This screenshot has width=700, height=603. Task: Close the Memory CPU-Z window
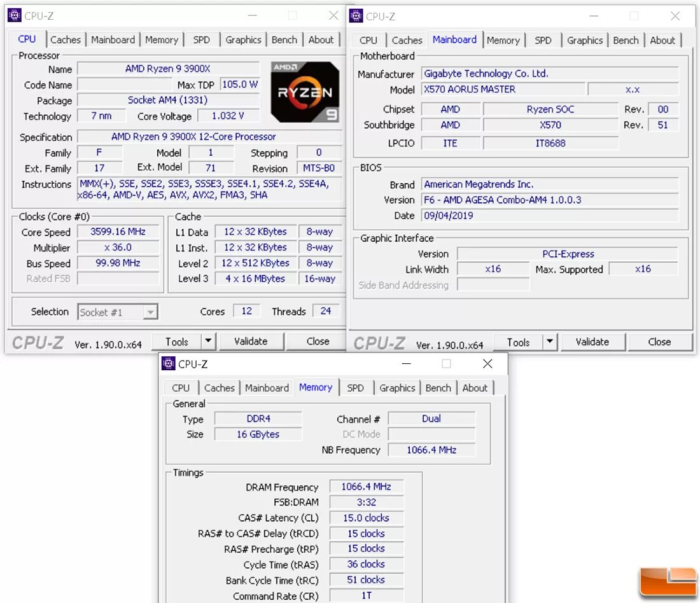coord(487,364)
